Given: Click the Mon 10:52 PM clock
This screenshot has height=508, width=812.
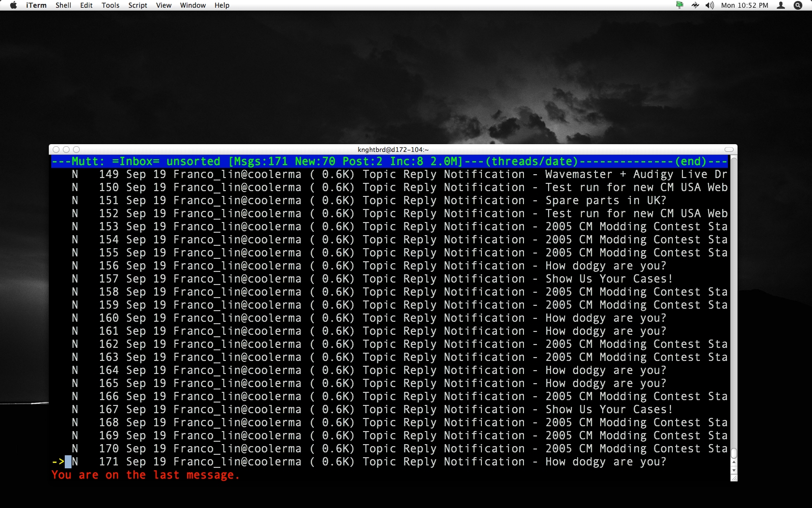Looking at the screenshot, I should (x=744, y=5).
